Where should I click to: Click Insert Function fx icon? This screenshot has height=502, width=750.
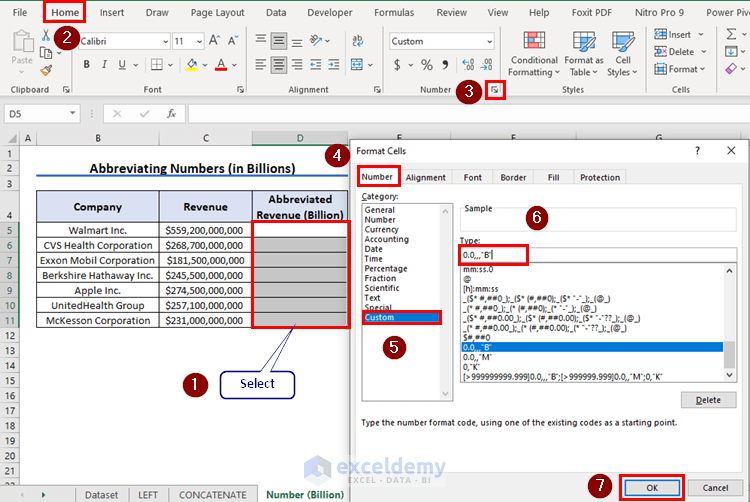point(171,113)
